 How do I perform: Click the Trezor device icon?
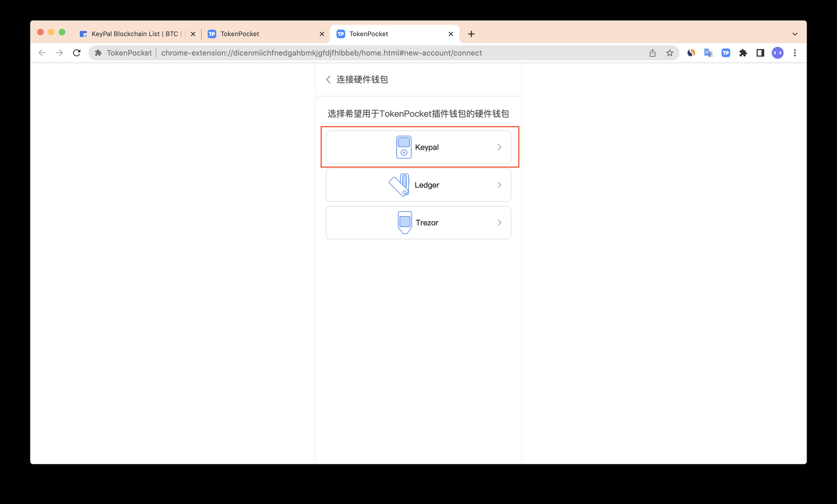(x=405, y=222)
